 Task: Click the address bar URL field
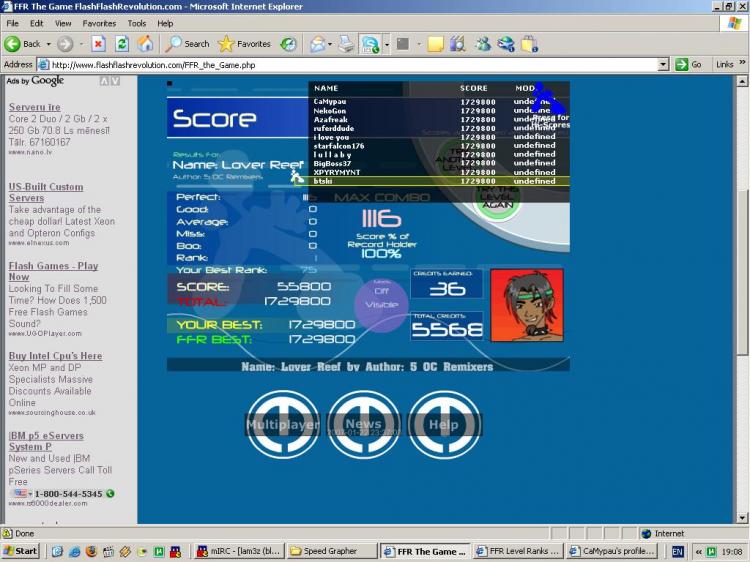click(x=350, y=65)
